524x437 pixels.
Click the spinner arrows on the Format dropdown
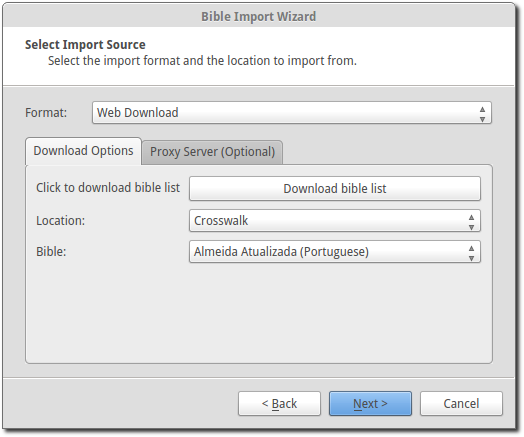(x=482, y=114)
